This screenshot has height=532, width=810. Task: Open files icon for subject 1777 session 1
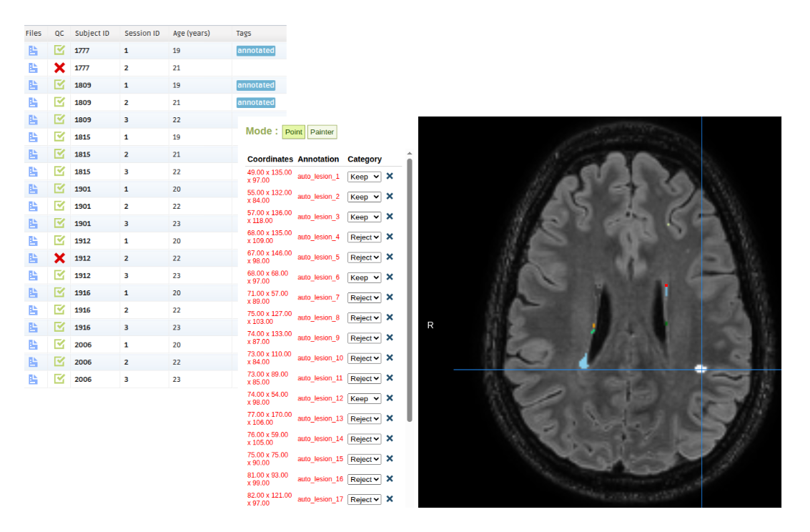(33, 51)
